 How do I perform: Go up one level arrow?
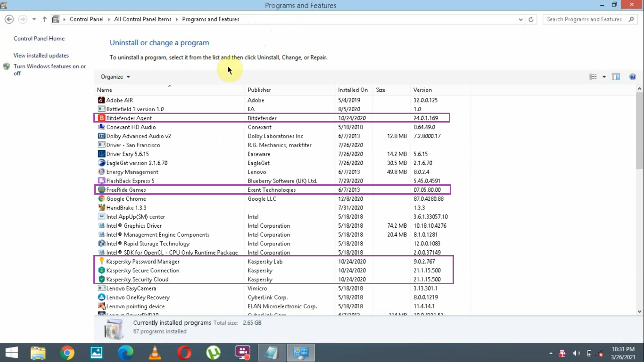tap(44, 19)
